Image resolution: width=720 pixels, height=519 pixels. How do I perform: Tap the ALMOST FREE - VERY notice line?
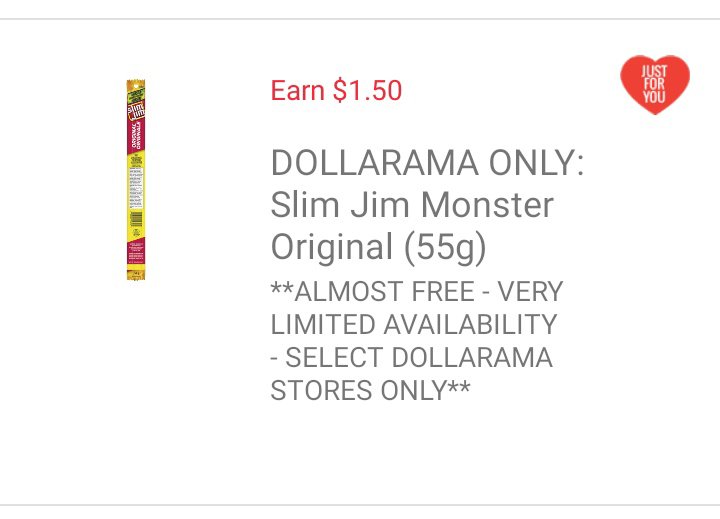(416, 291)
